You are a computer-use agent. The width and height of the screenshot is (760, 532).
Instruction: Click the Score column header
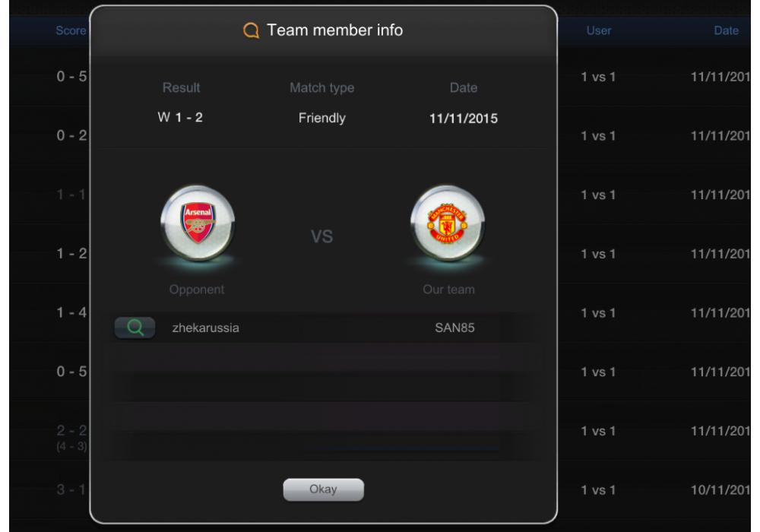click(x=71, y=30)
